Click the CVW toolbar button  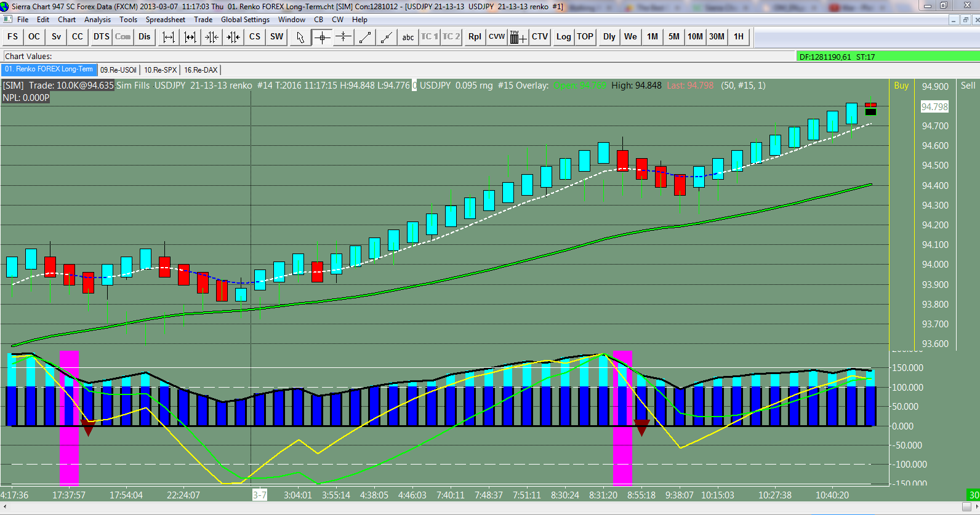(497, 37)
